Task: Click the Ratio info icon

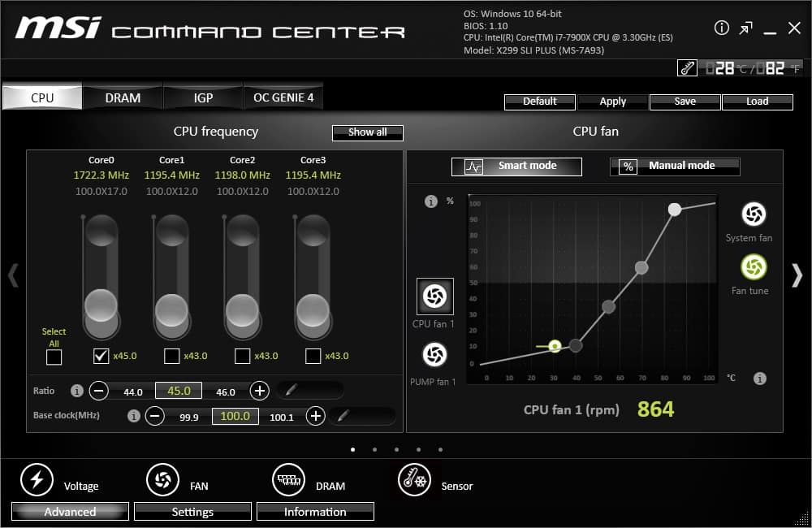Action: point(76,391)
